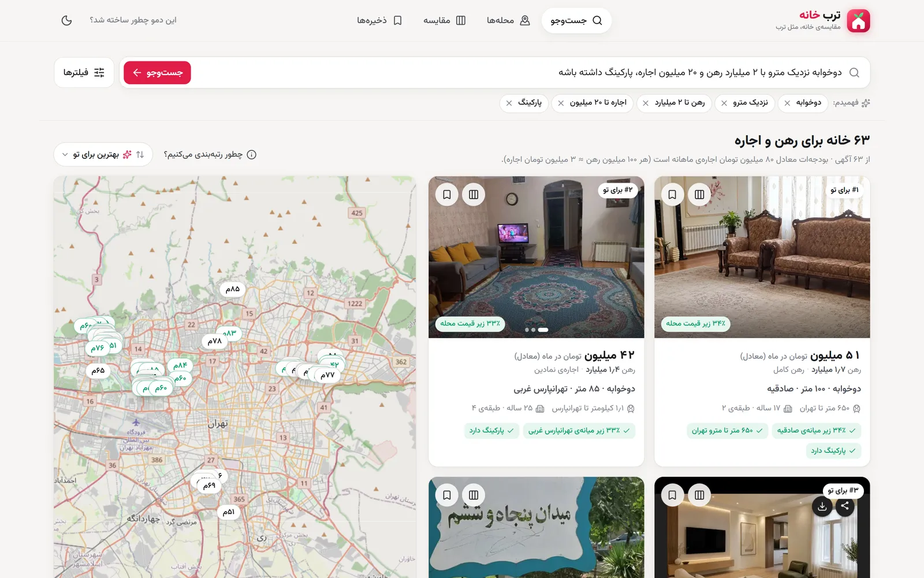The height and width of the screenshot is (578, 924).
Task: Expand چطور رتبه‌بندی می‌کنیم info
Action: tap(210, 154)
